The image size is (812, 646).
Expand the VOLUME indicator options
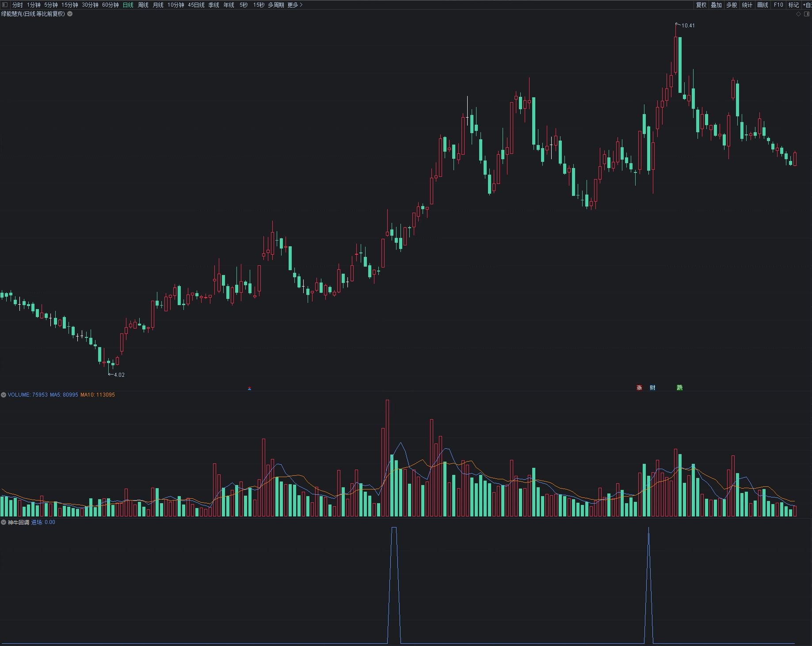click(4, 395)
